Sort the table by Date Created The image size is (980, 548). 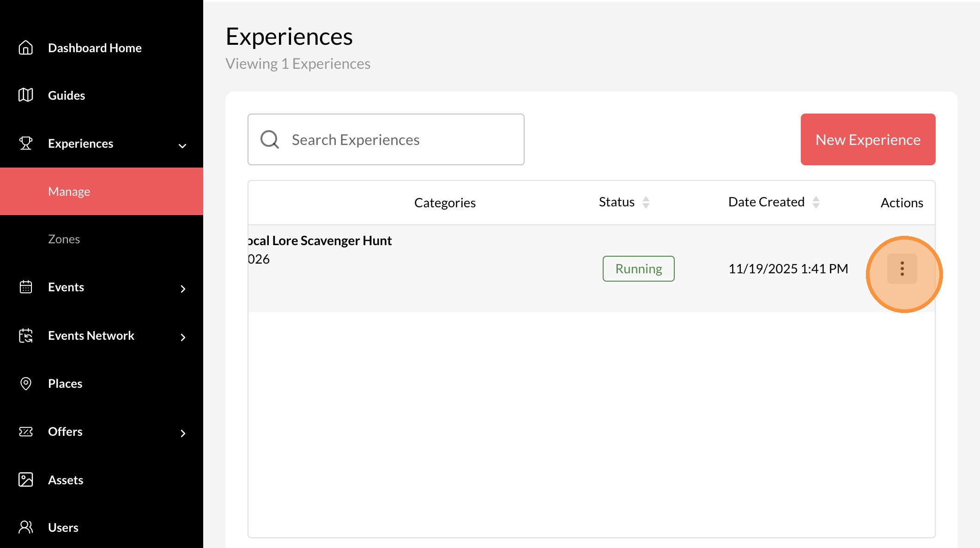816,202
